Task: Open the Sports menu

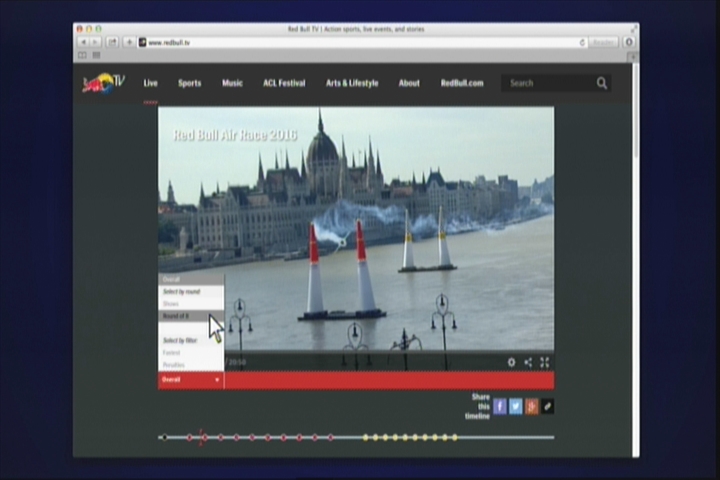Action: [190, 83]
